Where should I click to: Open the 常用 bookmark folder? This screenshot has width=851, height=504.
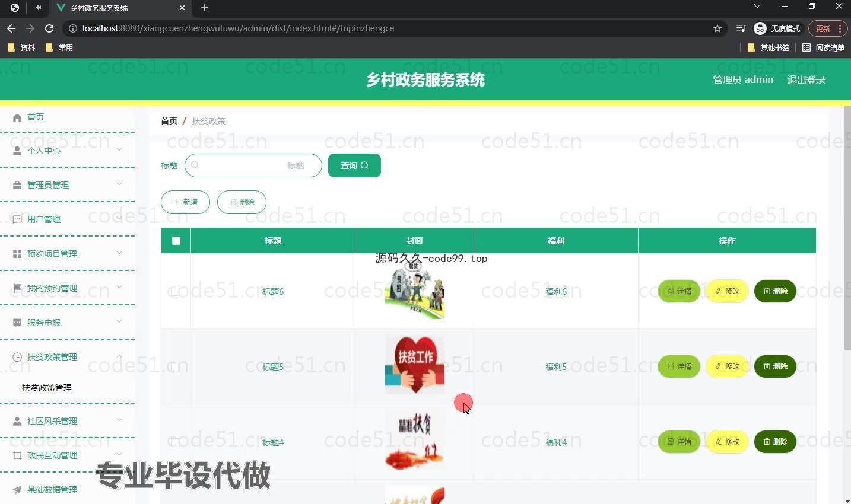(59, 47)
